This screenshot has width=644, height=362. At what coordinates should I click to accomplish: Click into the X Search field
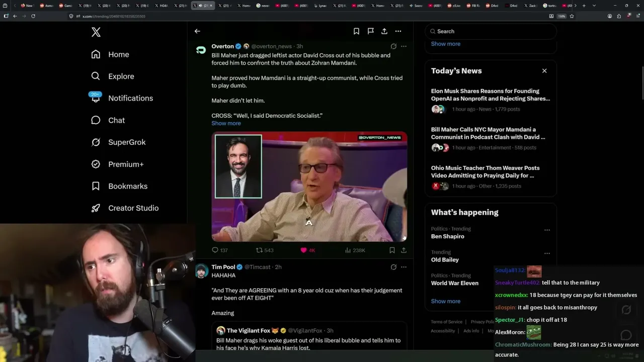point(491,31)
